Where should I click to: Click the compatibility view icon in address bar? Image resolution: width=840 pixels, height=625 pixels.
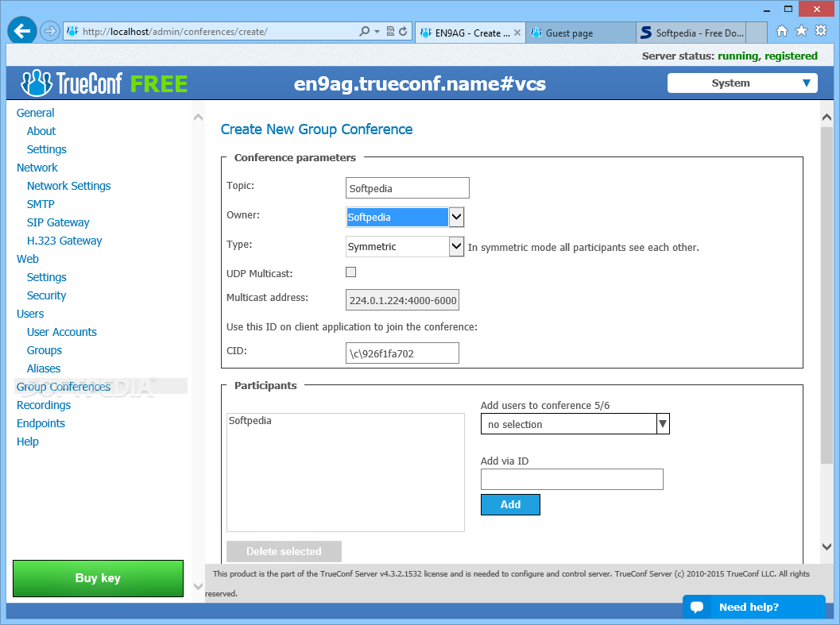pyautogui.click(x=390, y=31)
